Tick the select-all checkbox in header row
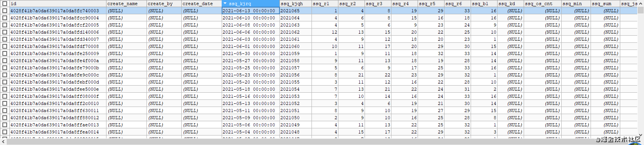This screenshot has width=644, height=145. (5, 4)
